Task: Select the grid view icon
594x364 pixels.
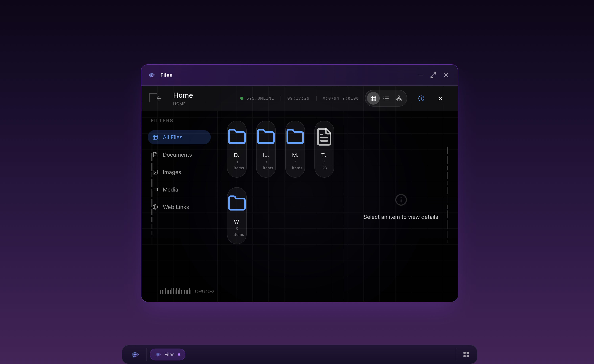Action: (373, 98)
